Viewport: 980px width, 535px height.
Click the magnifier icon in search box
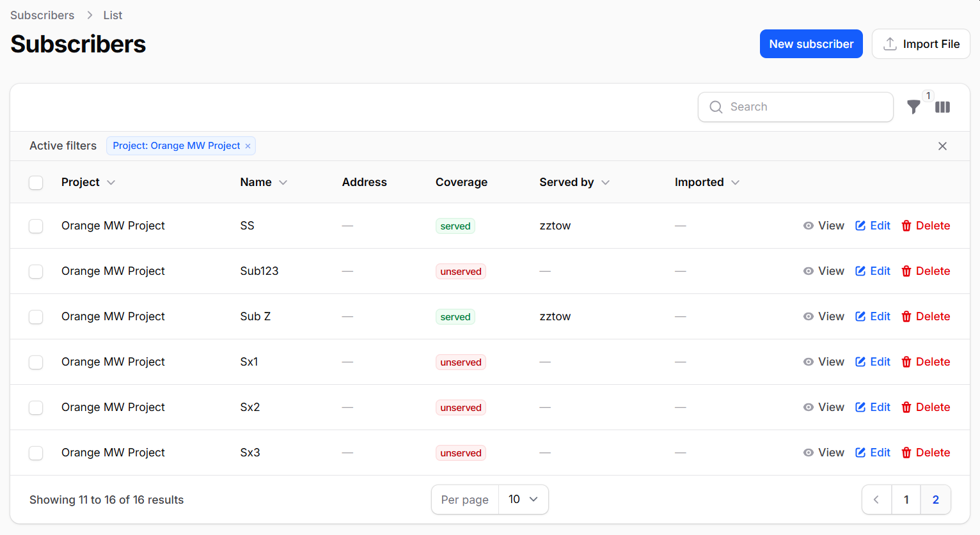point(716,107)
